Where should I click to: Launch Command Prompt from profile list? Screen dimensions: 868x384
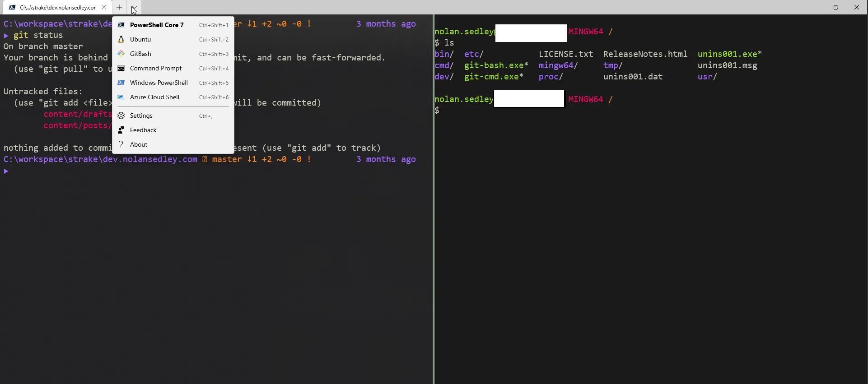tap(173, 68)
